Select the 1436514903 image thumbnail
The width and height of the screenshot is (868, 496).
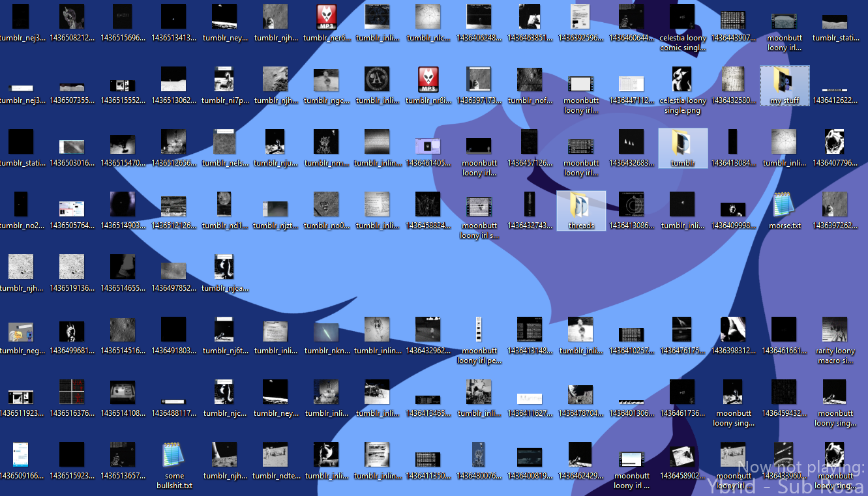[123, 204]
